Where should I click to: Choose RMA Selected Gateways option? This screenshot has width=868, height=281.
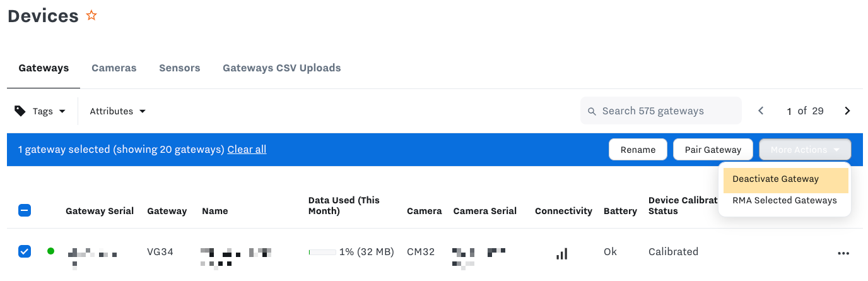click(x=784, y=201)
